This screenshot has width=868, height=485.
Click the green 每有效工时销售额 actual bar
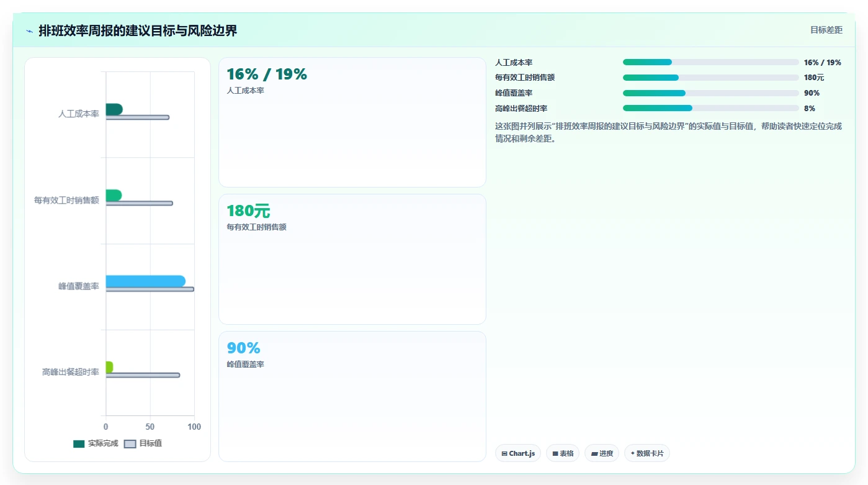[114, 195]
